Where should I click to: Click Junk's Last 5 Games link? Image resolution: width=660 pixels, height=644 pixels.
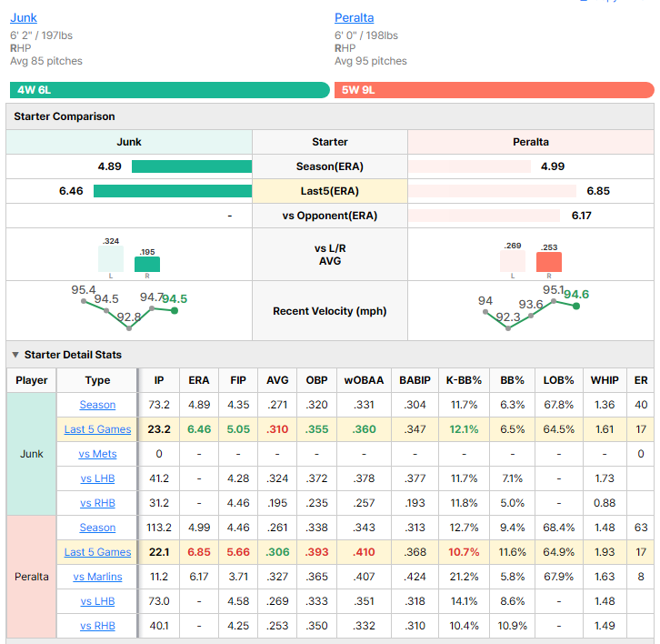[97, 429]
